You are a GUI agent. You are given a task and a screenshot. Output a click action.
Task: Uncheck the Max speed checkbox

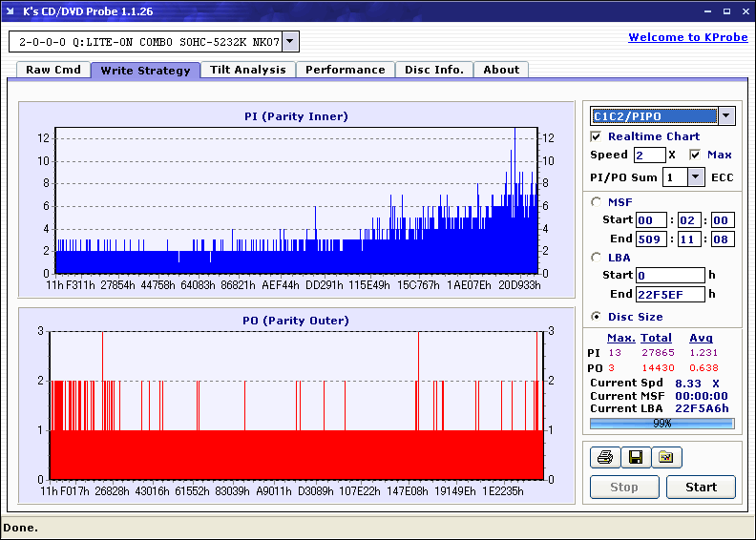[x=694, y=155]
